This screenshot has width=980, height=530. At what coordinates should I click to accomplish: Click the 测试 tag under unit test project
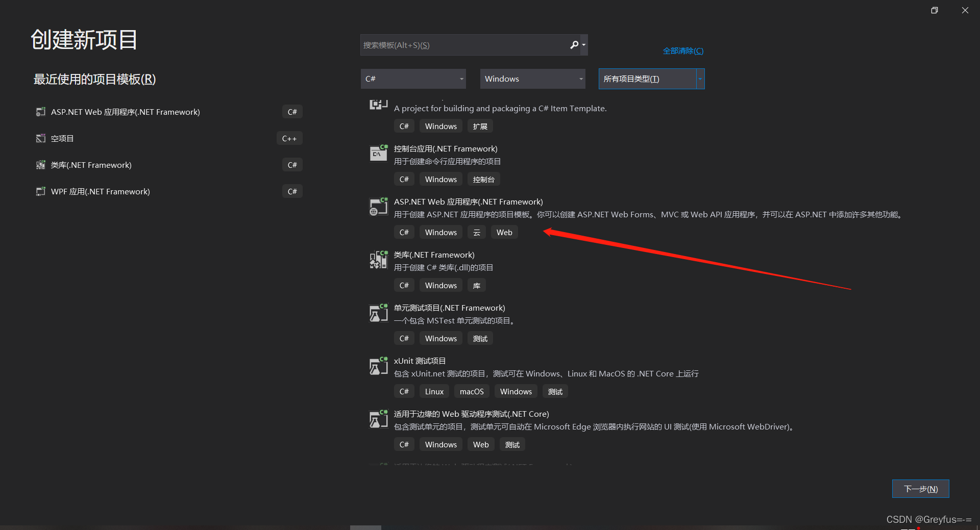coord(480,338)
